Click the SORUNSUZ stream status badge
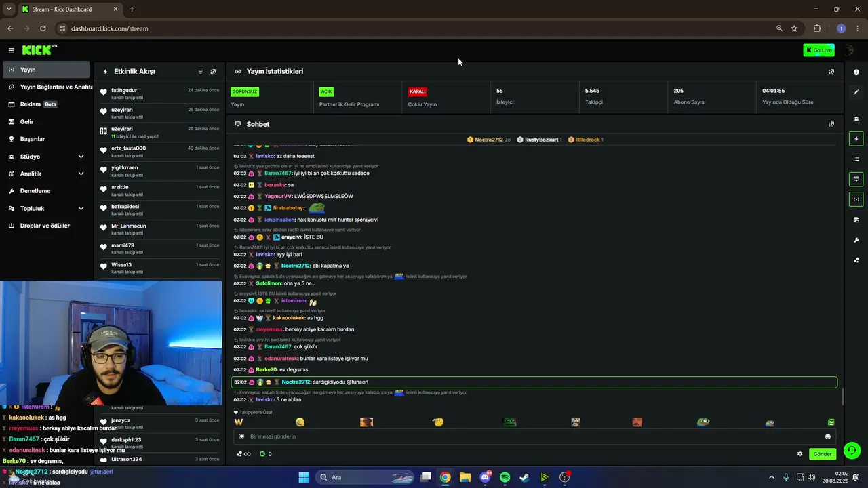 pos(245,91)
